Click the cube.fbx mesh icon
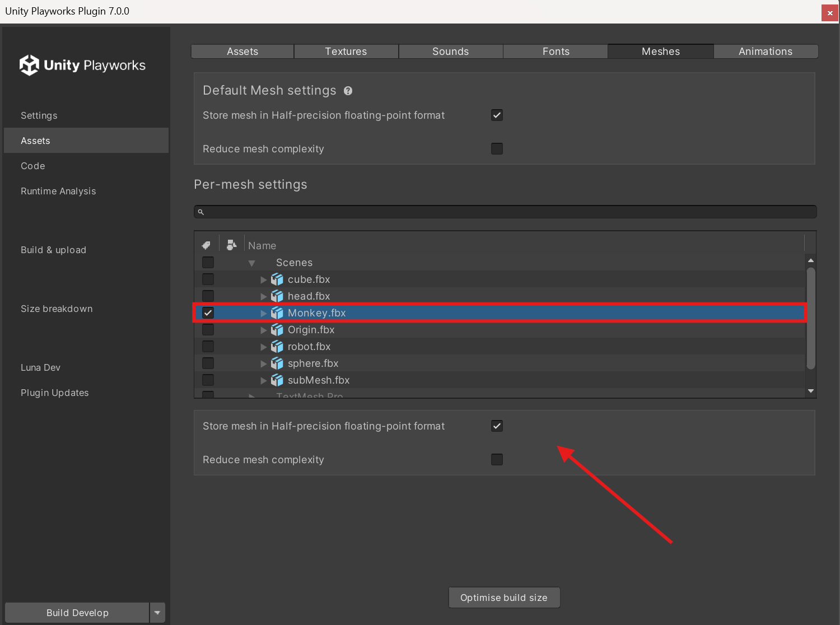Image resolution: width=840 pixels, height=625 pixels. click(277, 279)
